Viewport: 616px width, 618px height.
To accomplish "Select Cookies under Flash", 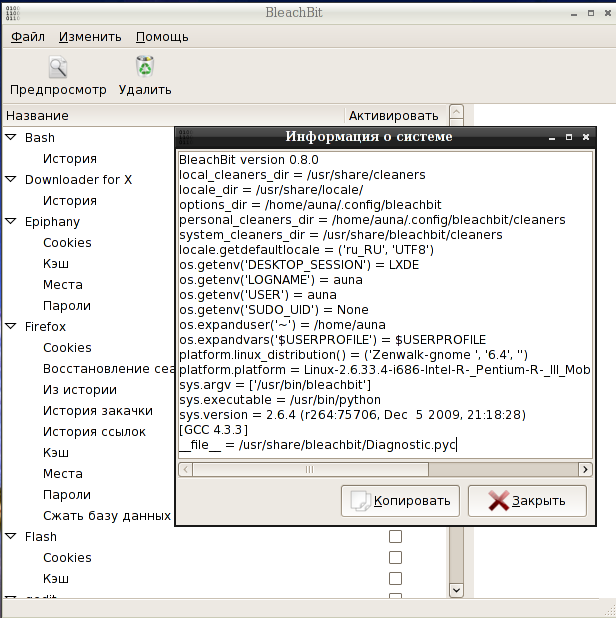I will (x=67, y=558).
